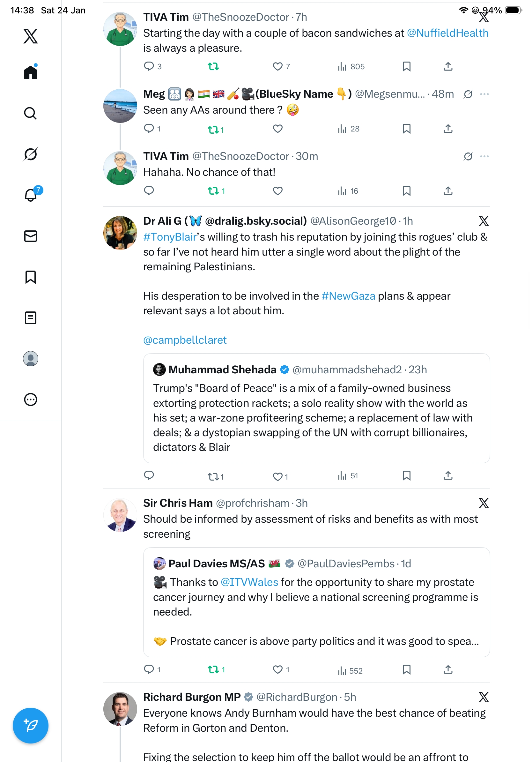
Task: Open Messages envelope in sidebar
Action: [x=30, y=236]
